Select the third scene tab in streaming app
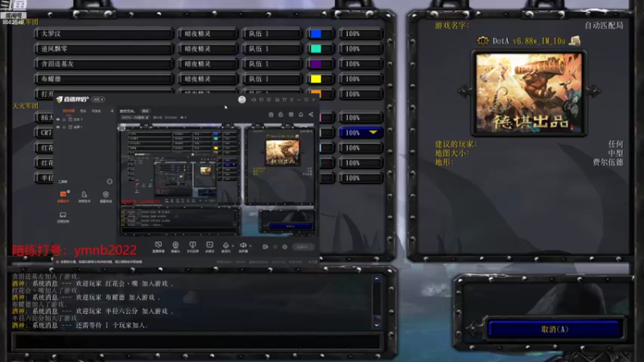 (x=96, y=111)
